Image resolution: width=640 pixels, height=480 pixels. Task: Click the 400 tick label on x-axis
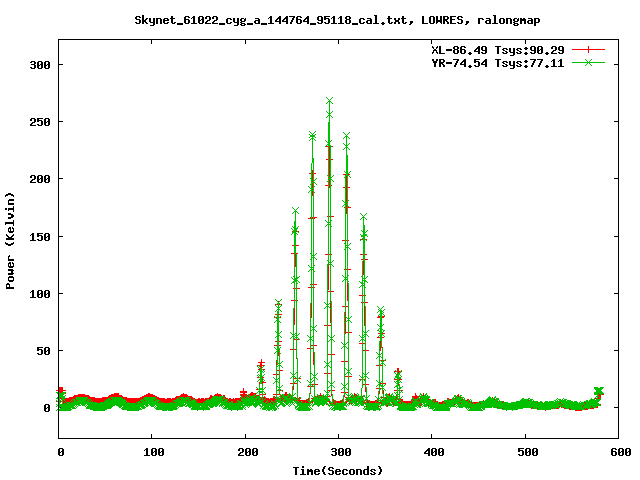[x=432, y=452]
